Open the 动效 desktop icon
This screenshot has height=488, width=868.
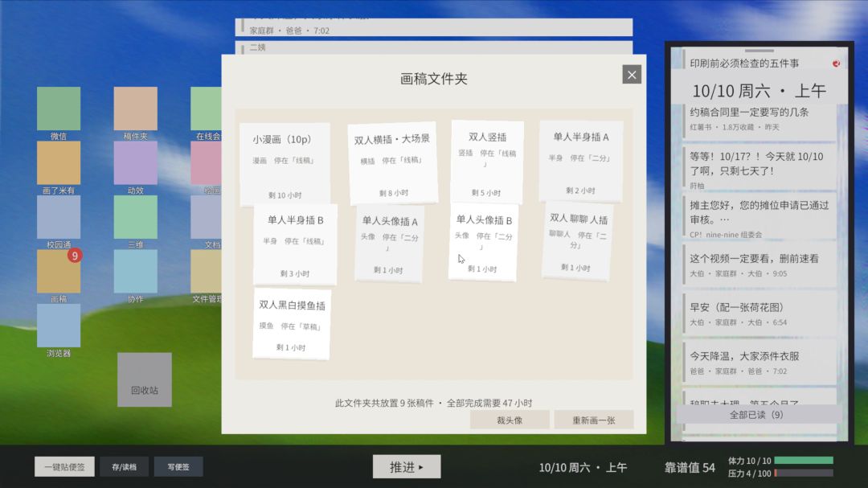(x=136, y=163)
